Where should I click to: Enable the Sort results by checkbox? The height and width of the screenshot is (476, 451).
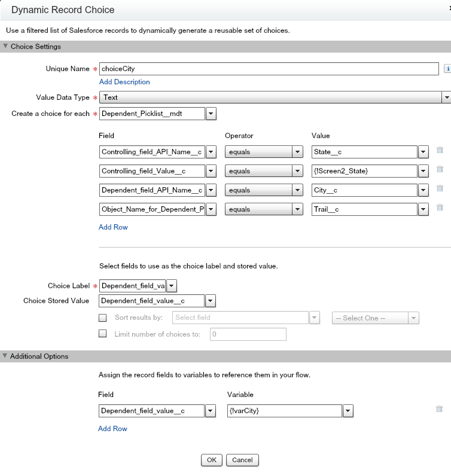[103, 318]
